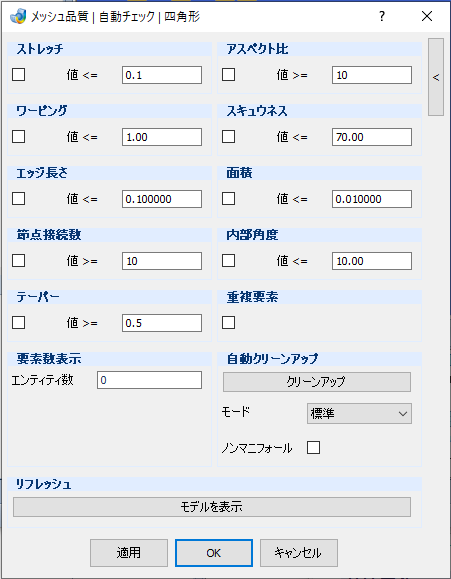
Task: Tick the スキュウネス checkbox
Action: [228, 137]
